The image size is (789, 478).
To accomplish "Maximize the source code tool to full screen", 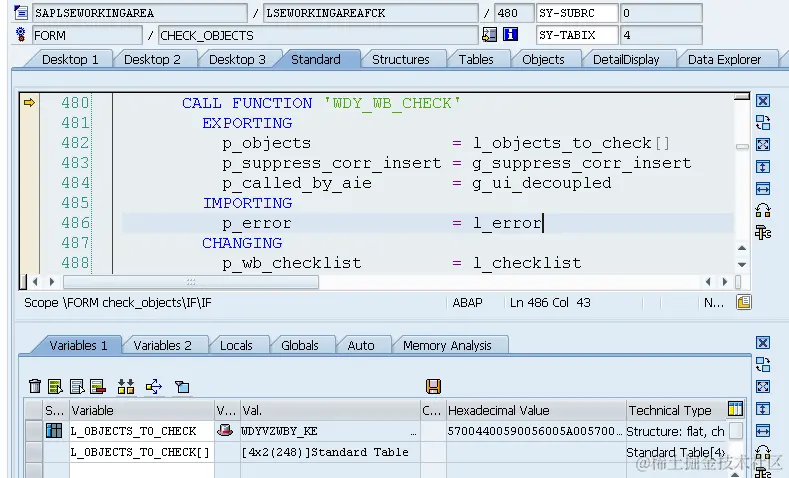I will [763, 144].
